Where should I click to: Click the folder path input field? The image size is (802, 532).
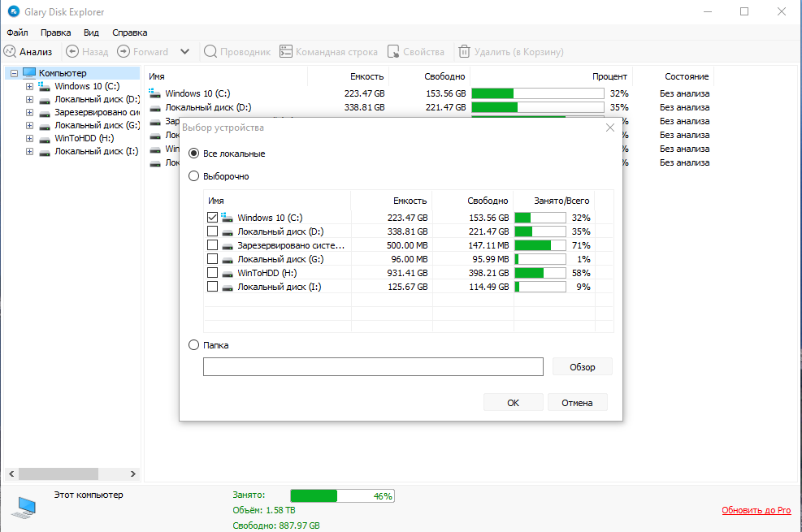(x=373, y=366)
